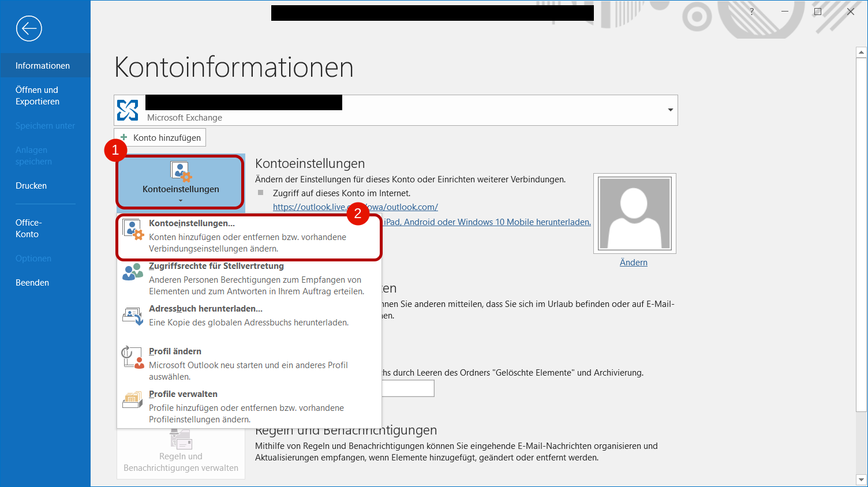This screenshot has height=487, width=868.
Task: Click the vertical scrollbar track
Action: tap(861, 265)
